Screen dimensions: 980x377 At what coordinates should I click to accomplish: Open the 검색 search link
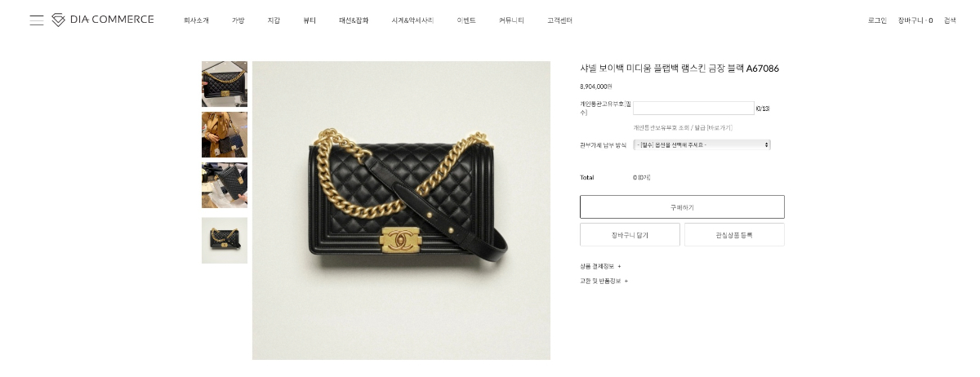[x=950, y=20]
